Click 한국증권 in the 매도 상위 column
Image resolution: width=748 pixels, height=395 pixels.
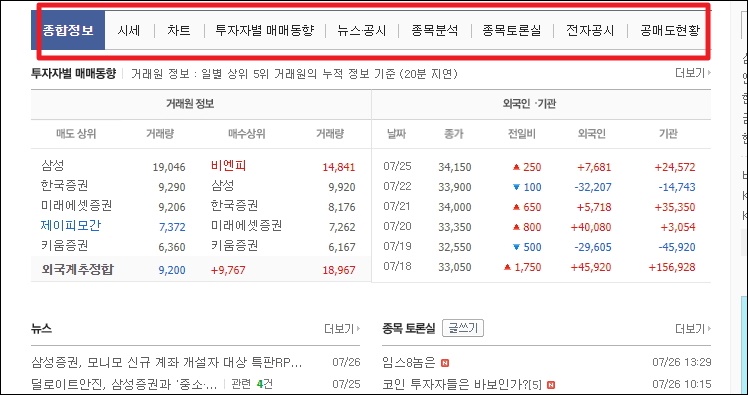pos(64,186)
